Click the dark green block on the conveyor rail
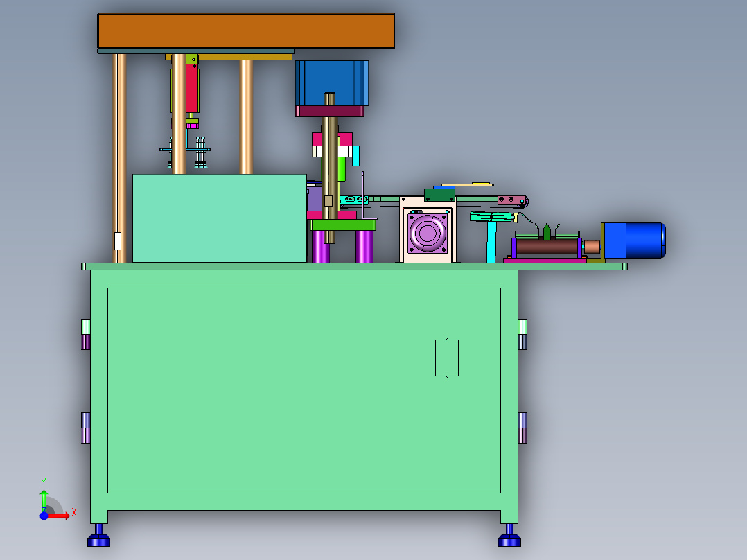This screenshot has height=560, width=747. click(x=439, y=195)
